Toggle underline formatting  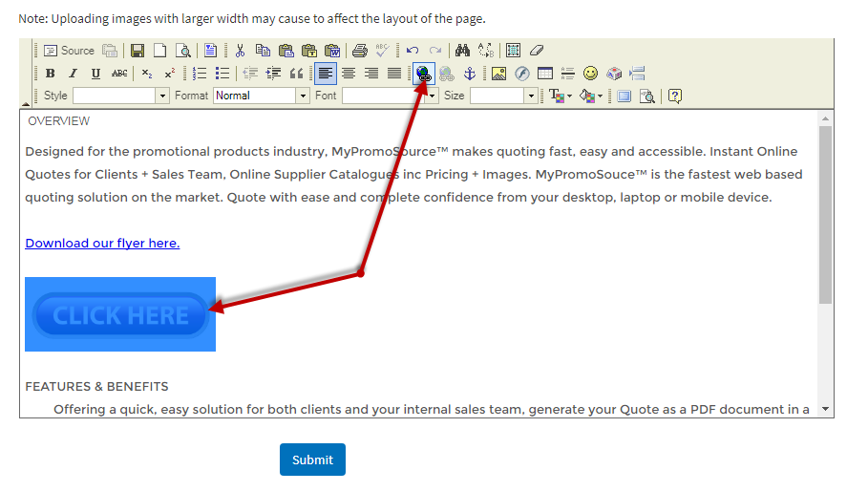[95, 74]
